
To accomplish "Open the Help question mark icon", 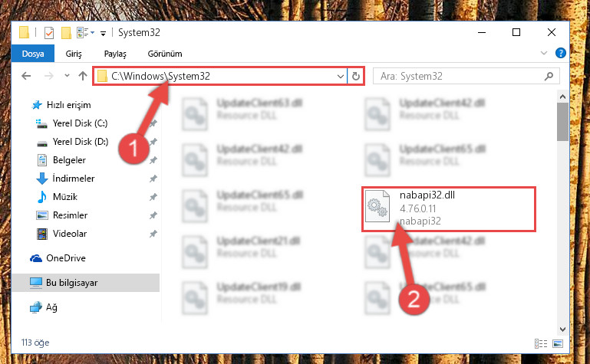I will click(560, 54).
